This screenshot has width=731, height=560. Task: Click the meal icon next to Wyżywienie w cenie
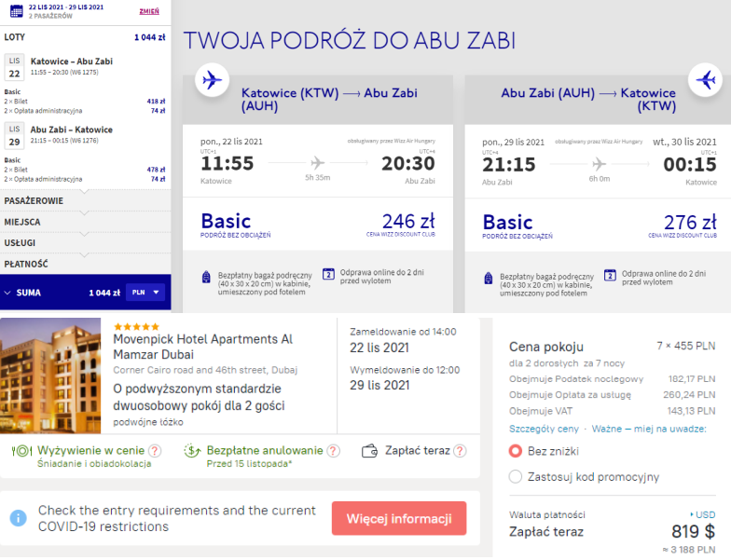[21, 451]
